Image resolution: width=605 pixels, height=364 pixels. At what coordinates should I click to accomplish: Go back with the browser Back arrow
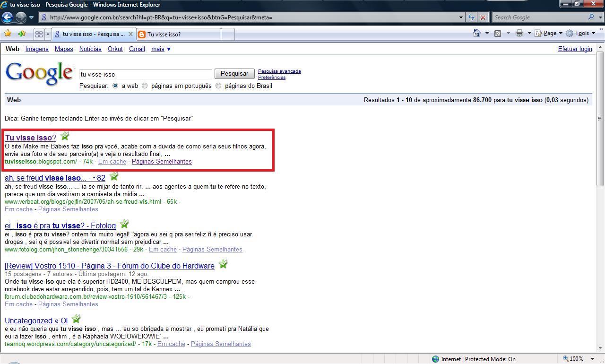coord(7,17)
